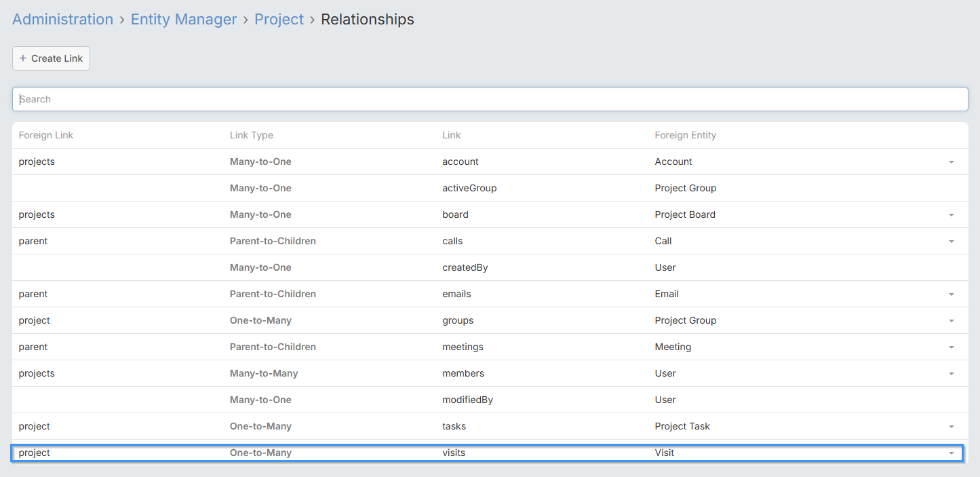Click the modifiedBy link row
980x477 pixels.
[x=467, y=400]
